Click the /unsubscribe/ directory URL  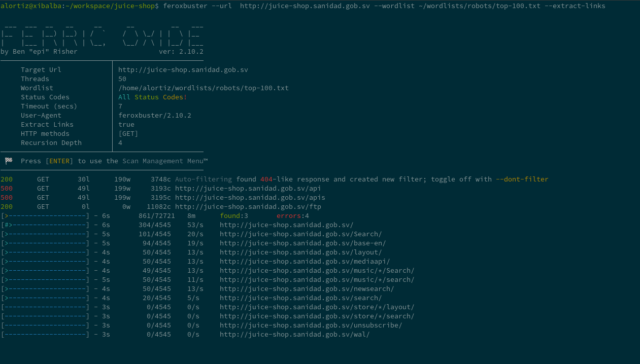tap(311, 325)
